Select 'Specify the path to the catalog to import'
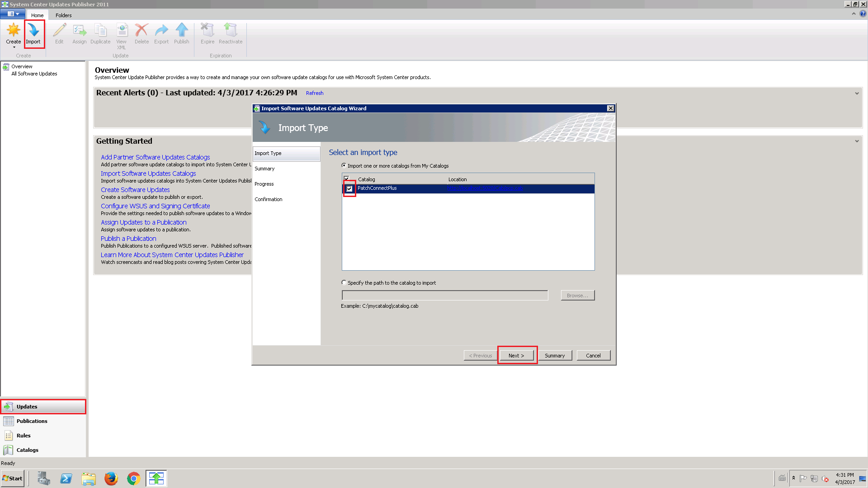868x488 pixels. coord(344,282)
